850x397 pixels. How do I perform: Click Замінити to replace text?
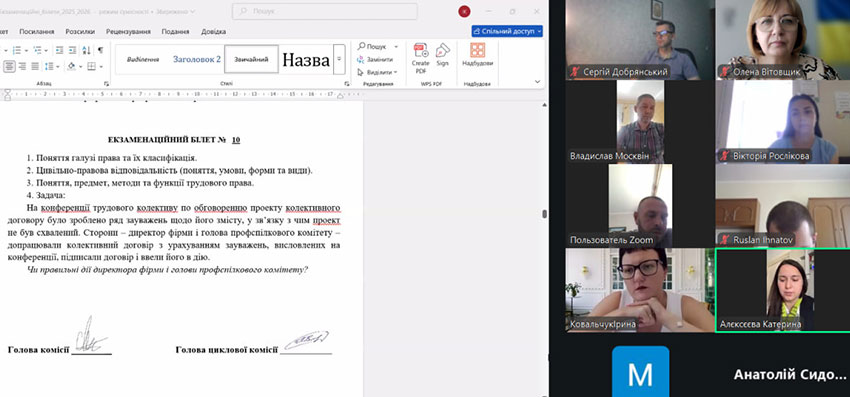375,60
